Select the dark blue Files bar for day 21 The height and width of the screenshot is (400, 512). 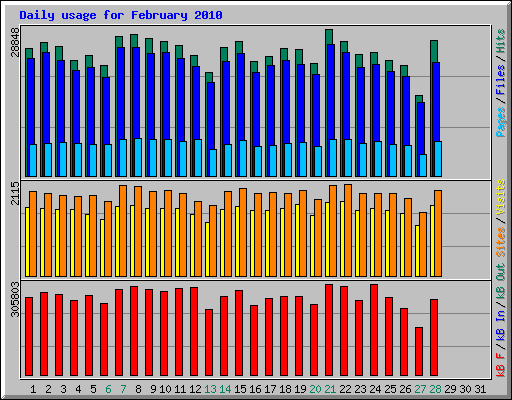click(331, 92)
